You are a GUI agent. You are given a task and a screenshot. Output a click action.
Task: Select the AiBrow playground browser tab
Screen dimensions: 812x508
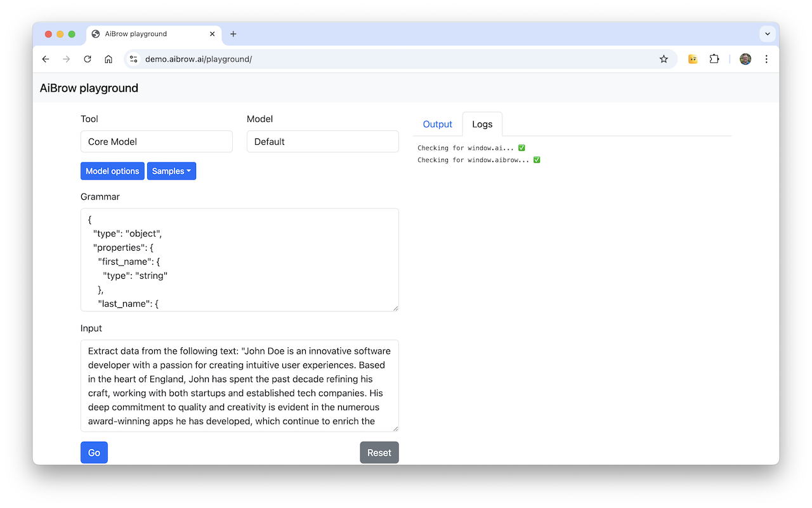pyautogui.click(x=154, y=34)
